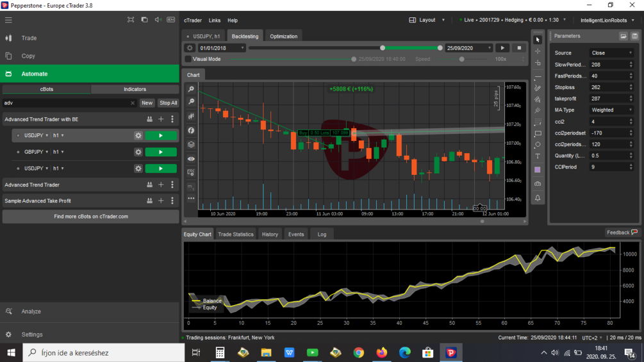Select the trend line pencil tool

pyautogui.click(x=538, y=88)
